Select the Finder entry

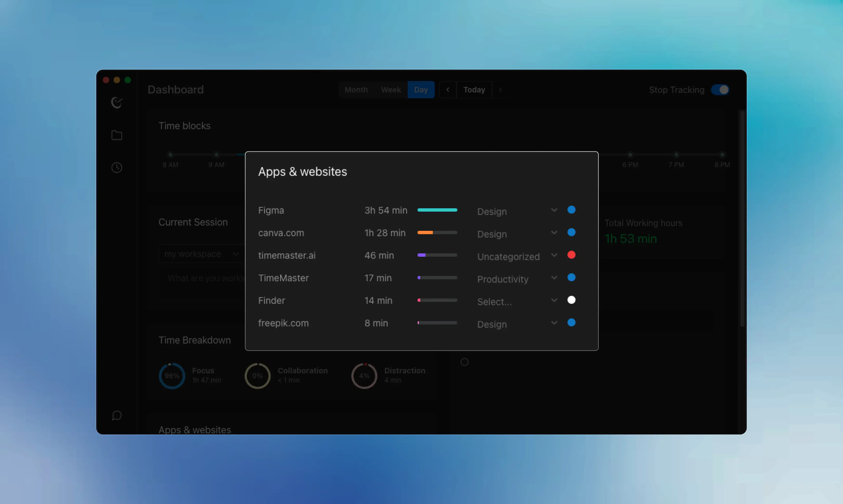(271, 300)
